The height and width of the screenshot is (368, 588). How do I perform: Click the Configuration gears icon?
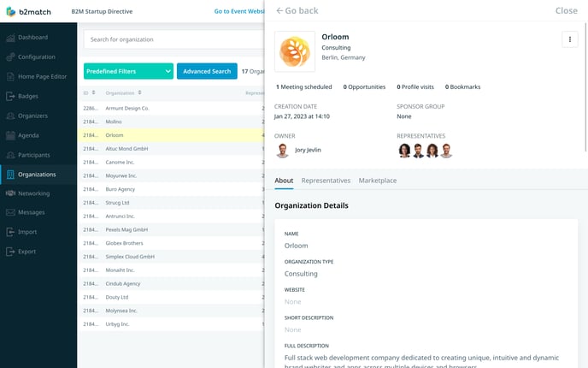[10, 57]
